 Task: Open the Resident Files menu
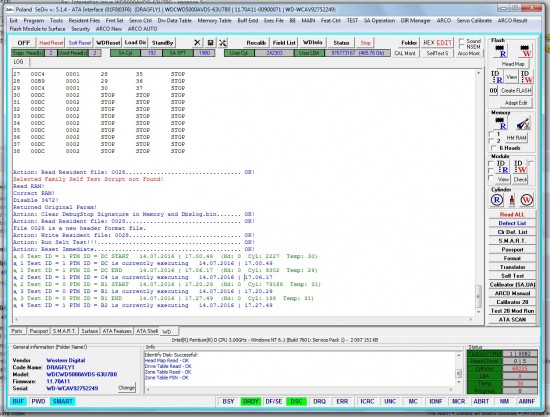pyautogui.click(x=84, y=21)
